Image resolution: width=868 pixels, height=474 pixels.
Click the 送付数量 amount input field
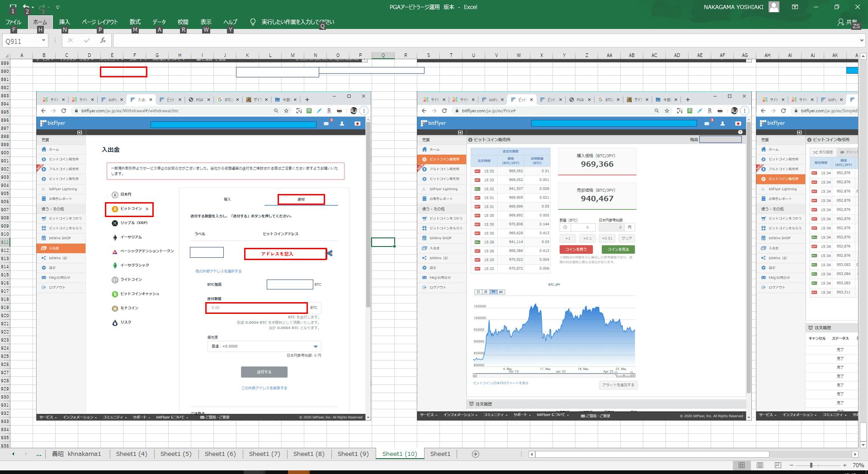pos(257,308)
